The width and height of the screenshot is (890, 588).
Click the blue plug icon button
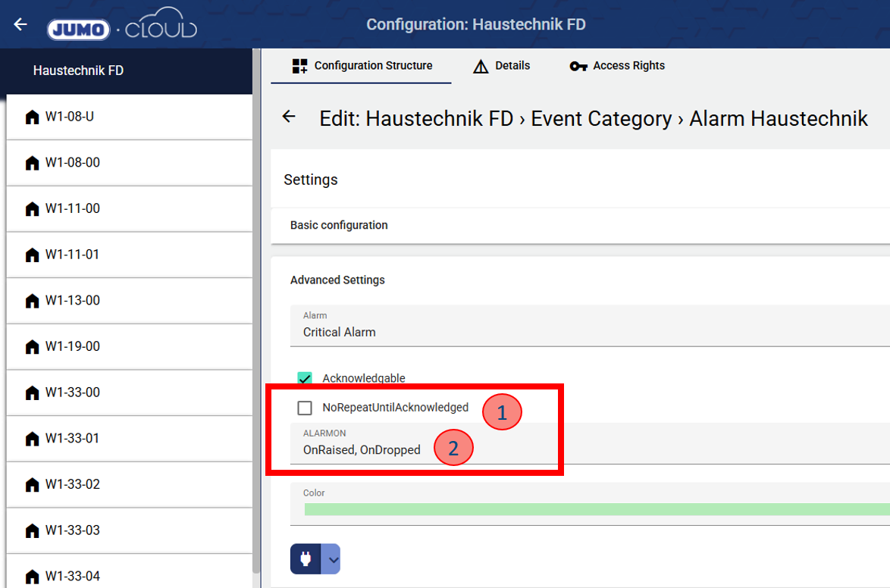(x=306, y=559)
